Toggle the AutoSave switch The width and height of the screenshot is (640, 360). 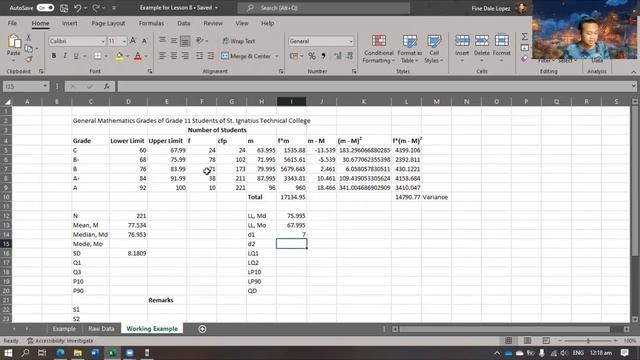pos(45,8)
